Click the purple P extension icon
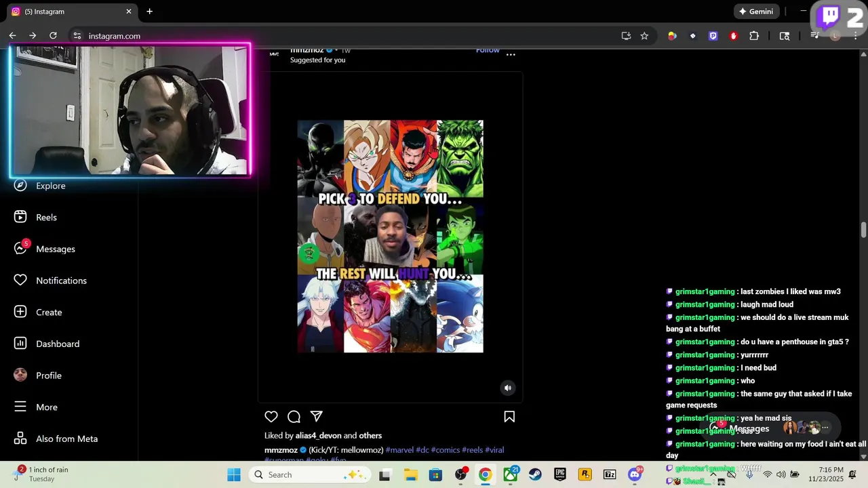Viewport: 868px width, 488px height. [x=713, y=36]
